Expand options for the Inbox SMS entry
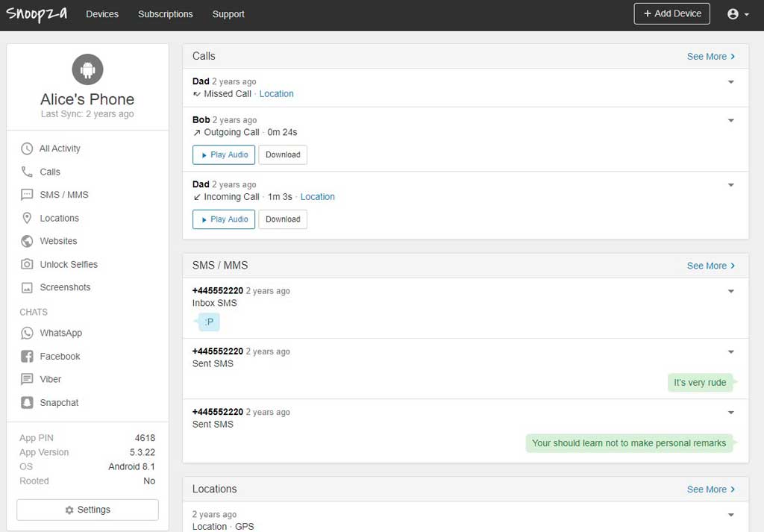This screenshot has height=532, width=764. coord(730,292)
